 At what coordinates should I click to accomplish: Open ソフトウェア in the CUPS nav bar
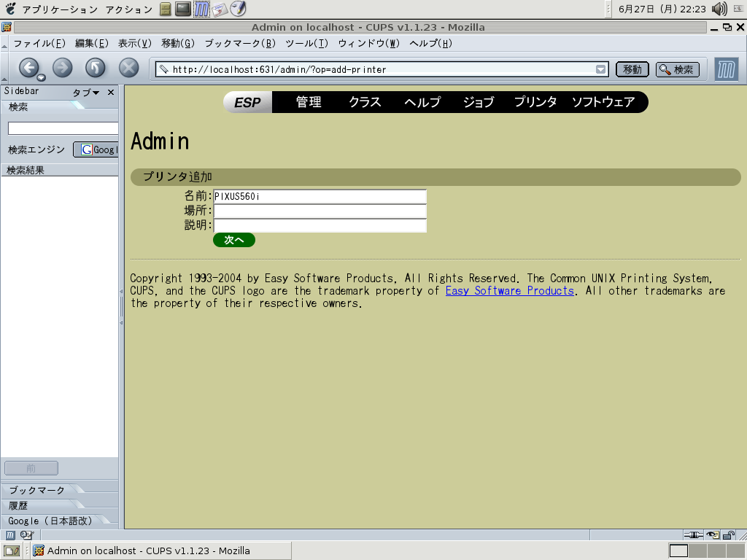tap(603, 102)
